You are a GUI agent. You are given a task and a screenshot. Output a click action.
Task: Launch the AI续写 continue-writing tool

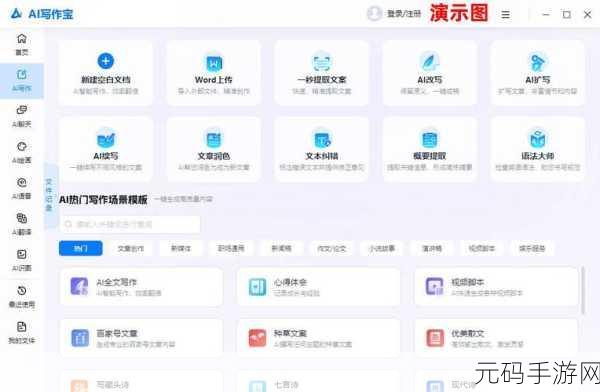tap(106, 149)
